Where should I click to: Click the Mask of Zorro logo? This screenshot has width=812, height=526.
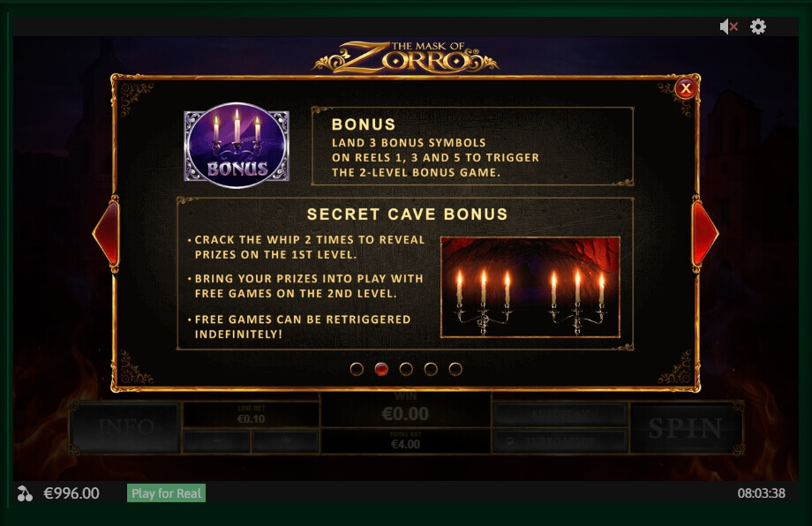[x=405, y=56]
